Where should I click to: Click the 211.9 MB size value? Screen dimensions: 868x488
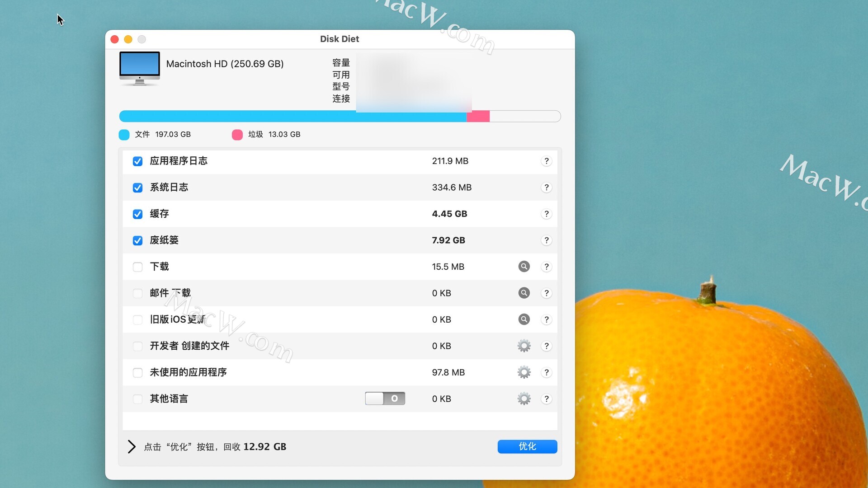click(x=450, y=161)
